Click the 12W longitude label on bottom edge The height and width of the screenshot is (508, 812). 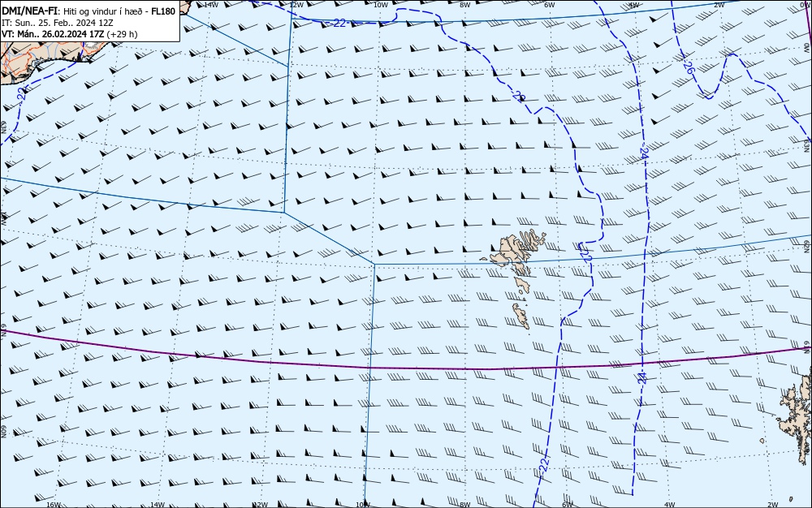tap(261, 505)
